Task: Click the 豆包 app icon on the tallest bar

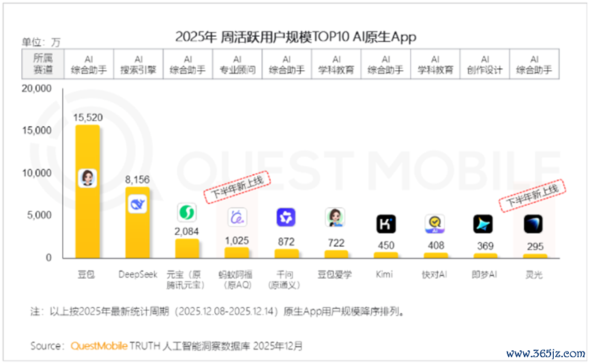Action: [87, 178]
